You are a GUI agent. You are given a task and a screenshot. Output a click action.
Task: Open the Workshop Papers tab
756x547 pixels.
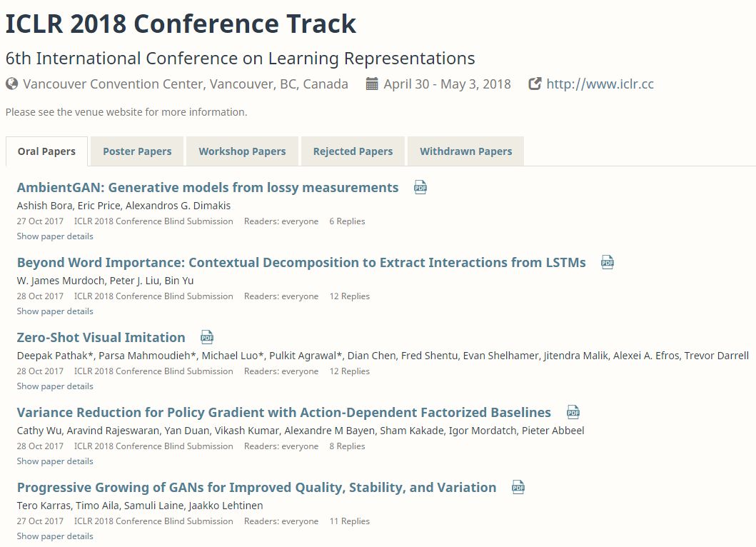[242, 151]
